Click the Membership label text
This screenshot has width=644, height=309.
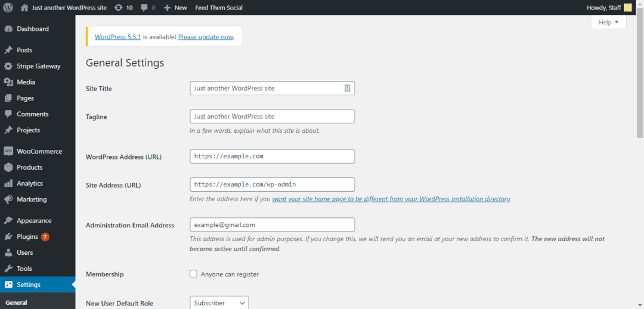(x=105, y=274)
